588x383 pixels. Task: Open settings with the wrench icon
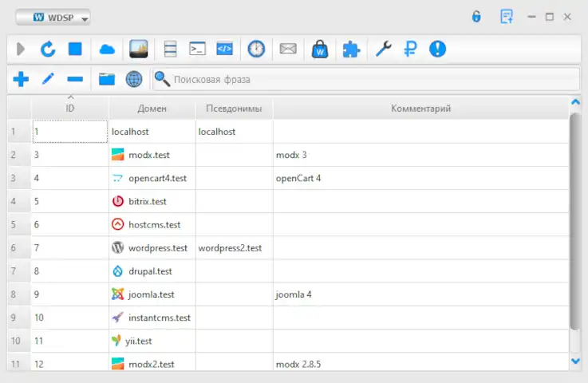coord(383,49)
